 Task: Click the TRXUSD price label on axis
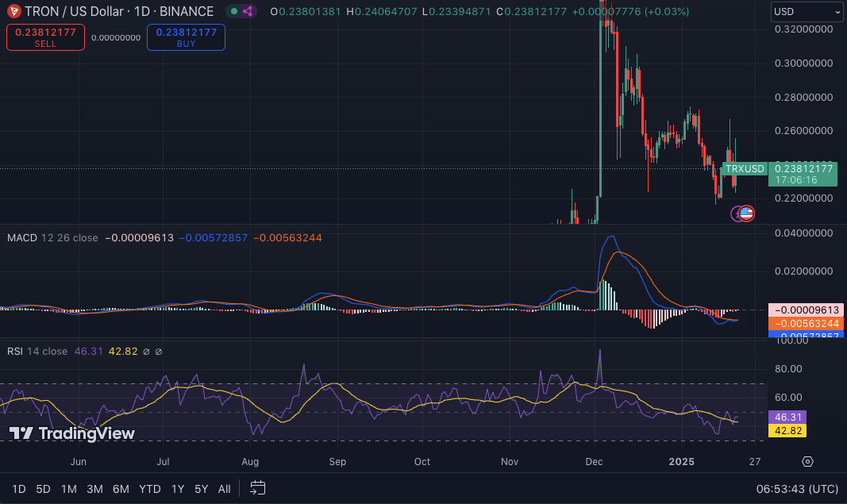(745, 168)
